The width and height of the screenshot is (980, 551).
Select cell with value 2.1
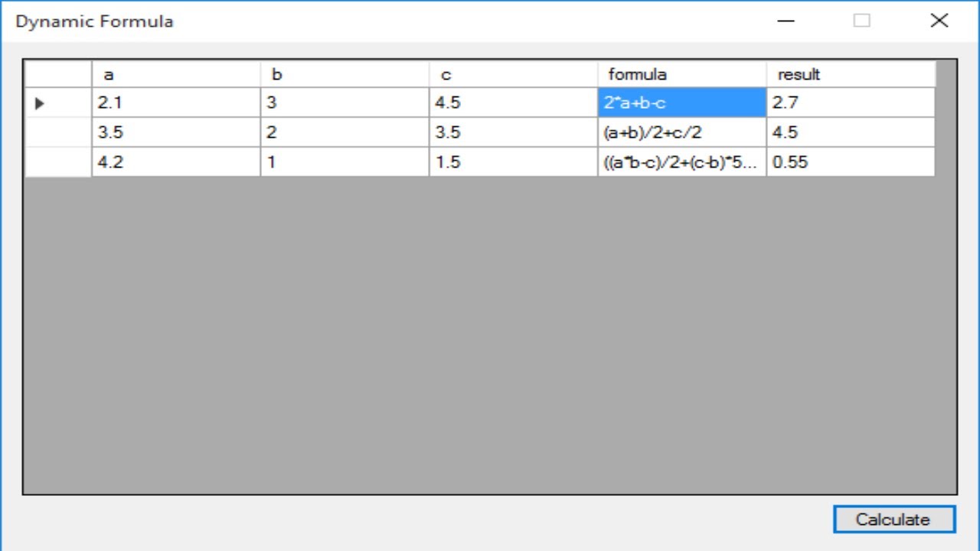176,103
